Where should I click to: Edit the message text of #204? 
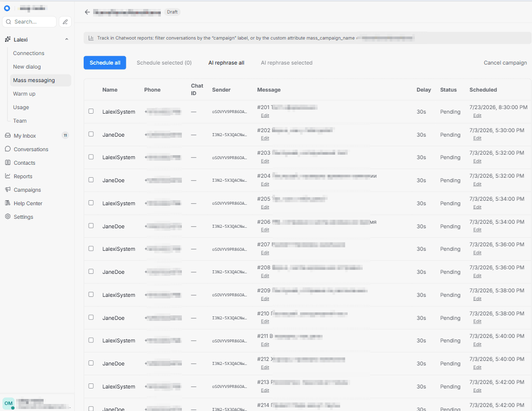[x=265, y=184]
